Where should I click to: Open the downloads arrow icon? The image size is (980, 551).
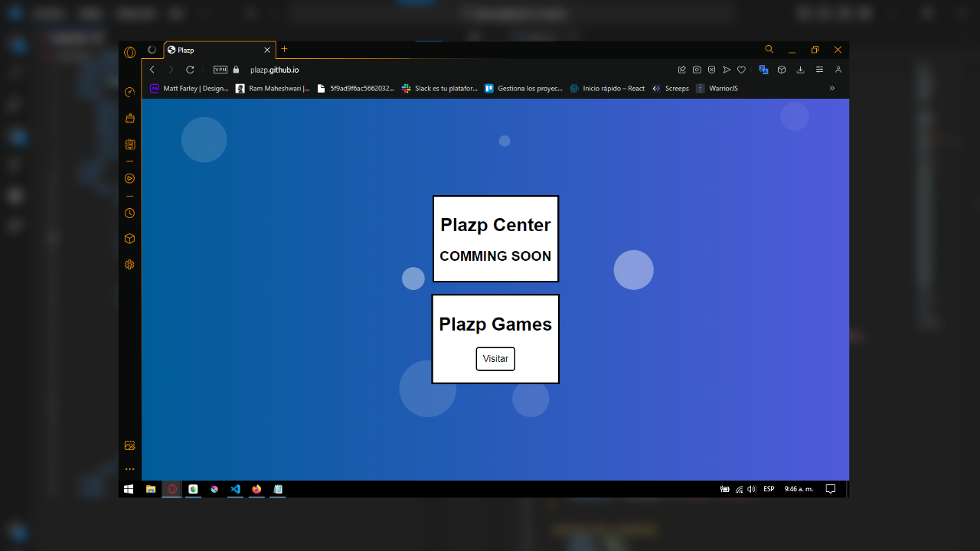click(801, 70)
